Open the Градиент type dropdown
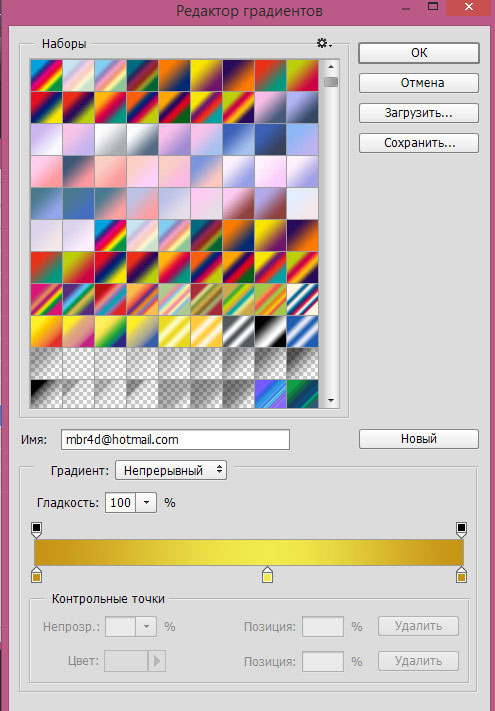Viewport: 495px width, 711px height. pyautogui.click(x=171, y=470)
